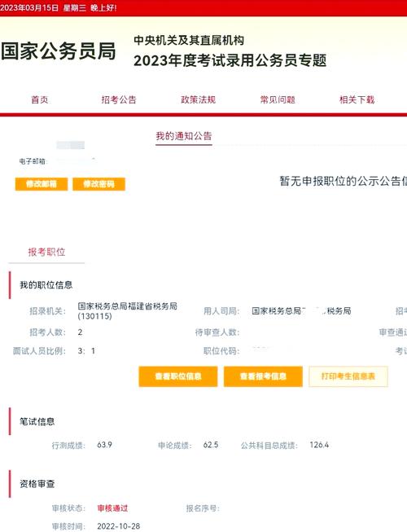Click the 职位代码 label

(x=221, y=351)
